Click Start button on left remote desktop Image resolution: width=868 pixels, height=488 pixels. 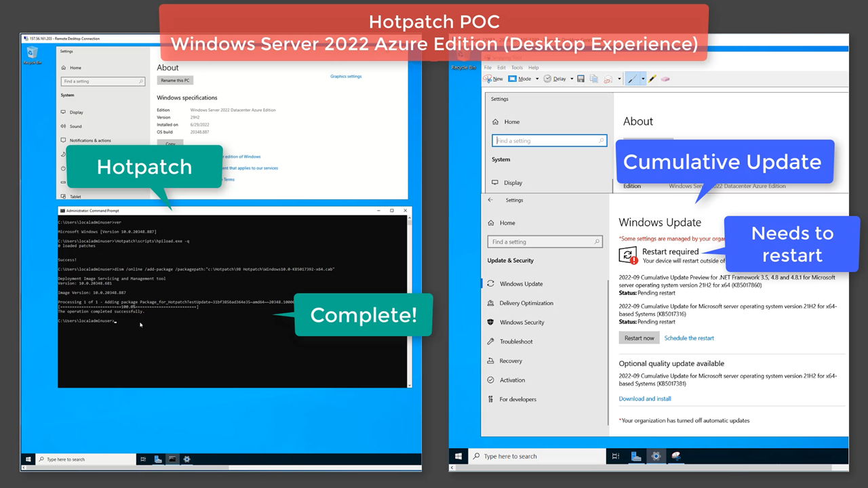tap(28, 459)
